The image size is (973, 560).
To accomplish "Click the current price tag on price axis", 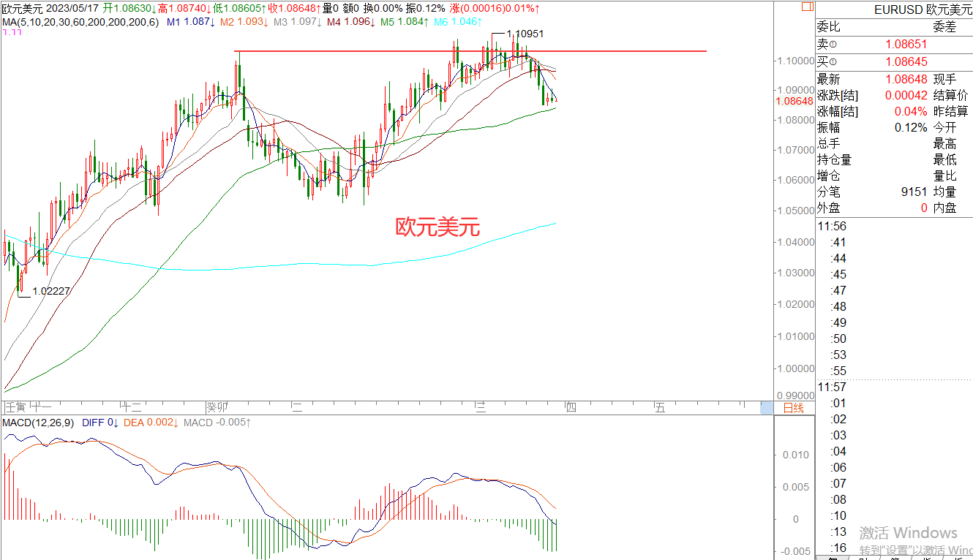I will click(794, 101).
